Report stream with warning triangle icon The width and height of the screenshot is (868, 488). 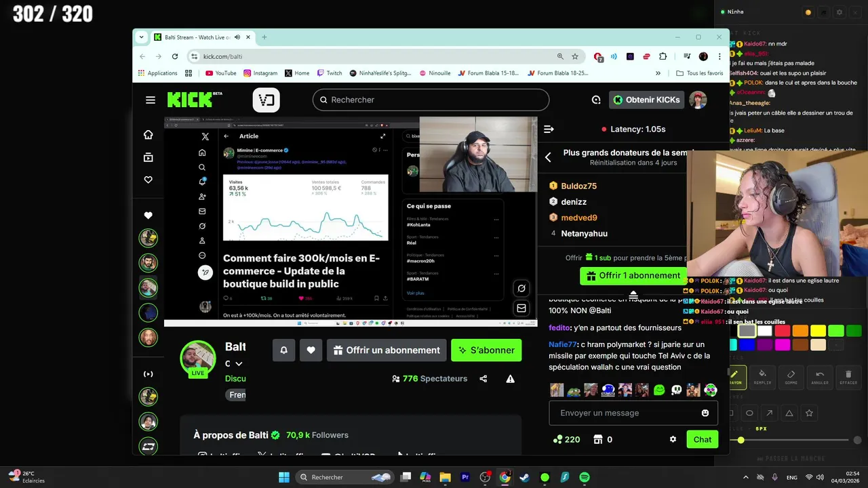pos(510,379)
